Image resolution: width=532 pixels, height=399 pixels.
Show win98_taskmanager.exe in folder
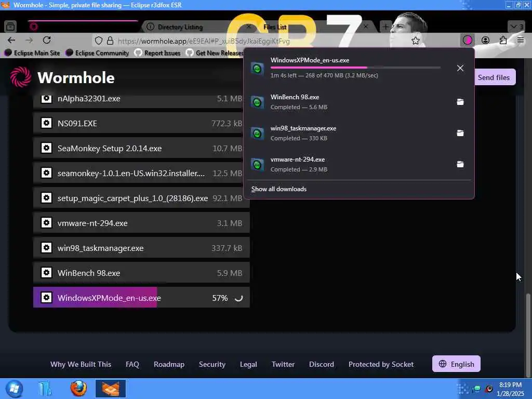[460, 133]
